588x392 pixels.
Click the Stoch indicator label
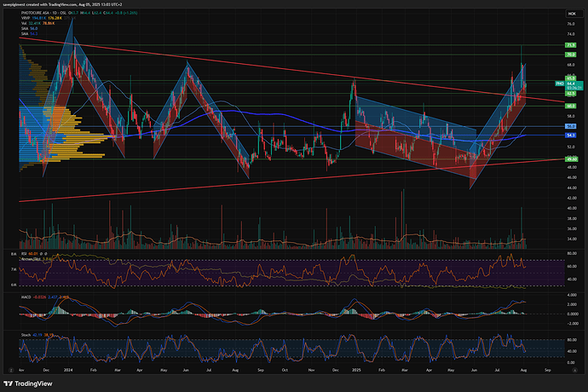26,335
